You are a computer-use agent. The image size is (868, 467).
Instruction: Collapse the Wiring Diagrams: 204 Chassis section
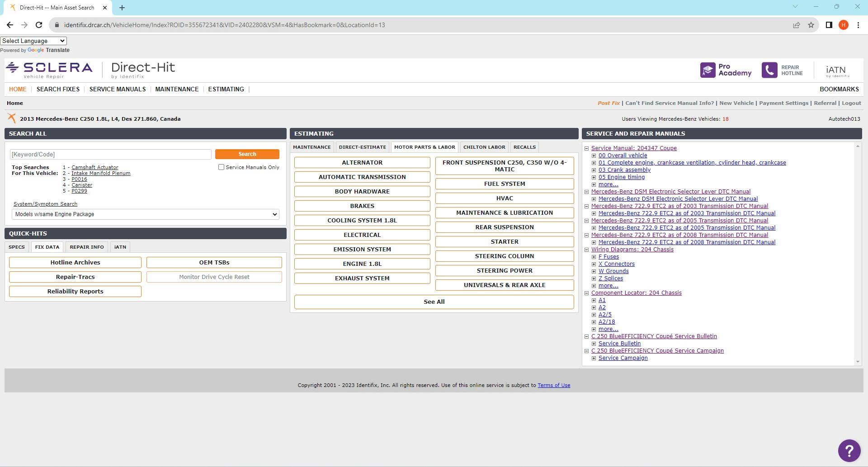click(586, 250)
